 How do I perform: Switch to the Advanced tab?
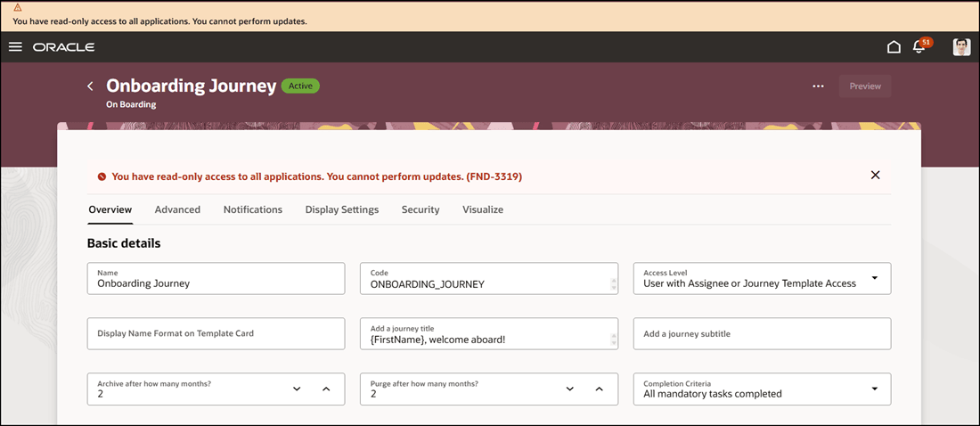pyautogui.click(x=177, y=209)
